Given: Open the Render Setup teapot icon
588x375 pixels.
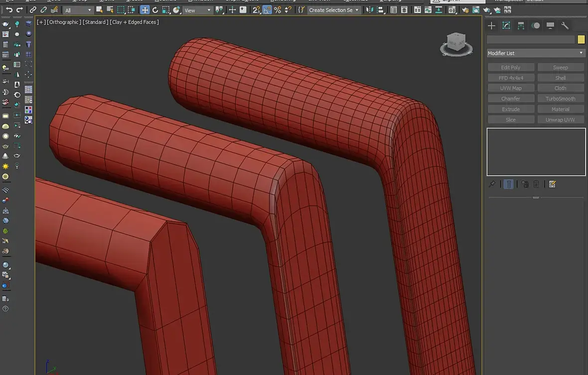Looking at the screenshot, I should tap(465, 10).
